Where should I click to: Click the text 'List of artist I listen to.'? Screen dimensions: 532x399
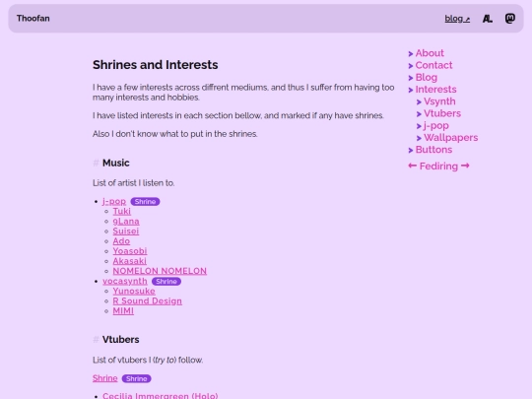[134, 183]
